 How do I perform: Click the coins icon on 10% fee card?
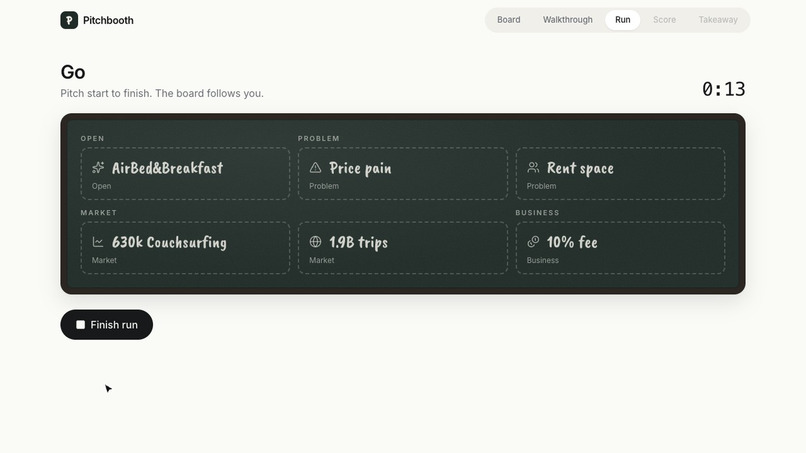click(x=533, y=242)
